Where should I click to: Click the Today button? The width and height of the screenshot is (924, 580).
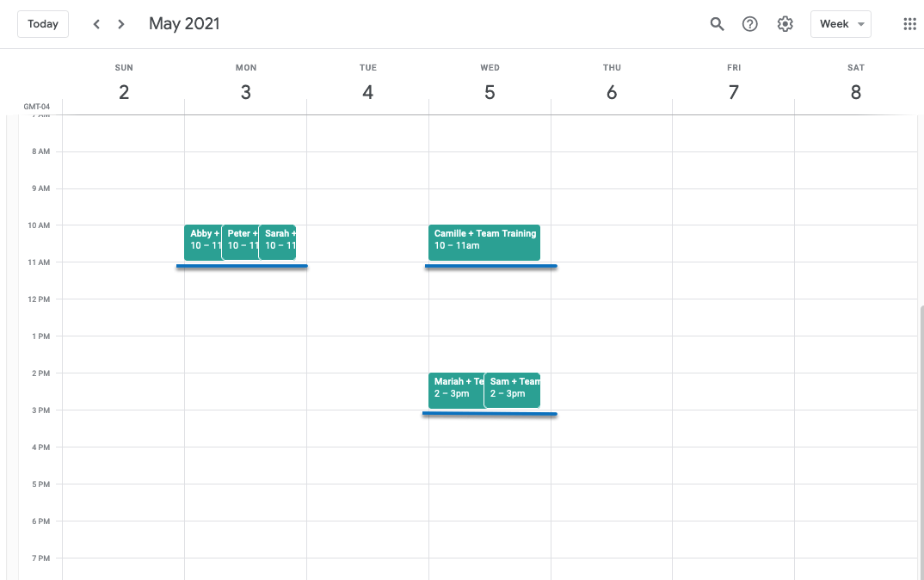[x=43, y=24]
